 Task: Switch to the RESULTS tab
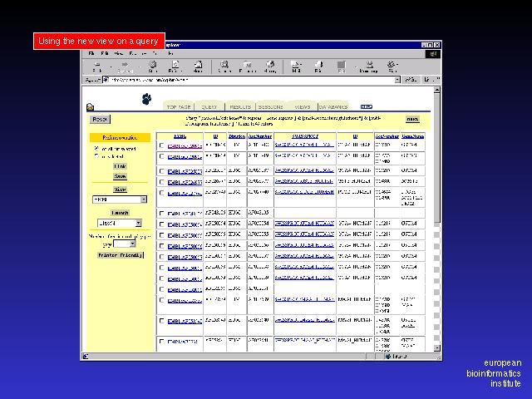coord(240,106)
